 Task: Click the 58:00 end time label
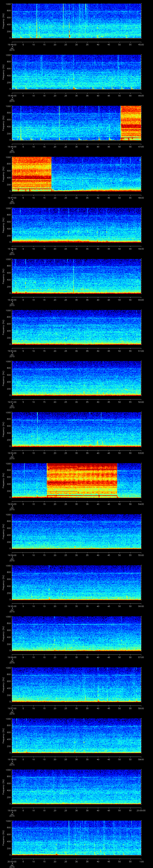(x=141, y=708)
